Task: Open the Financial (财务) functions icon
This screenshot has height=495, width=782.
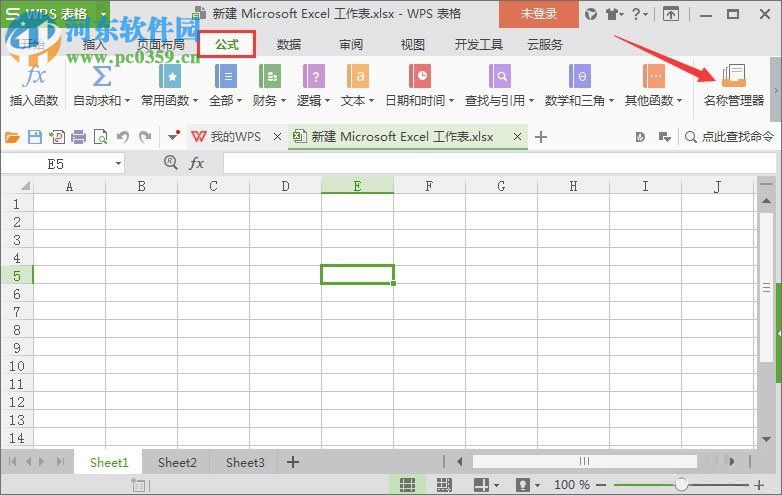Action: pyautogui.click(x=269, y=76)
